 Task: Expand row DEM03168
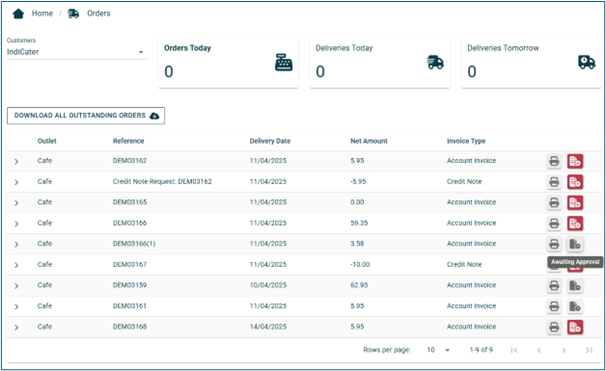16,327
